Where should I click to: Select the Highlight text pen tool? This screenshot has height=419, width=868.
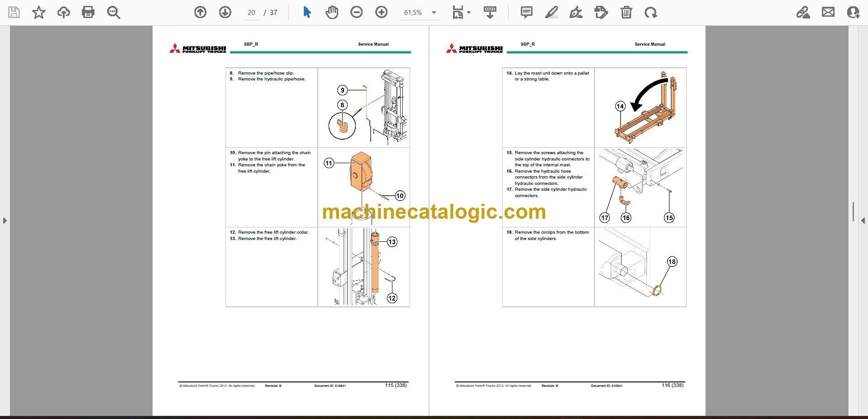(x=552, y=12)
